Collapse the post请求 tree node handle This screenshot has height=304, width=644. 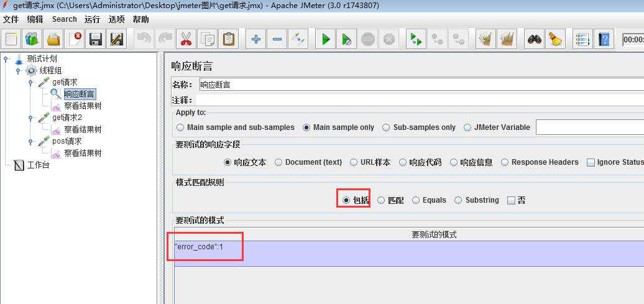click(x=30, y=141)
